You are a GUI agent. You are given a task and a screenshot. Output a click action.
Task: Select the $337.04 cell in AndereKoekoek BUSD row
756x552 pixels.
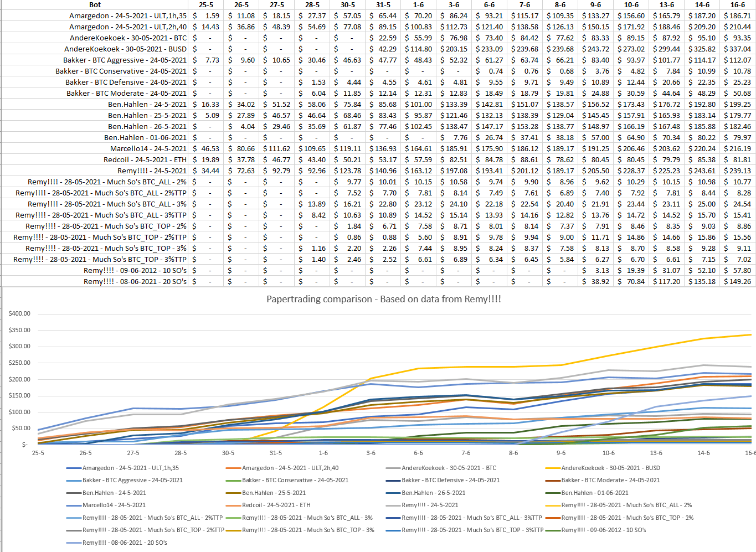738,49
